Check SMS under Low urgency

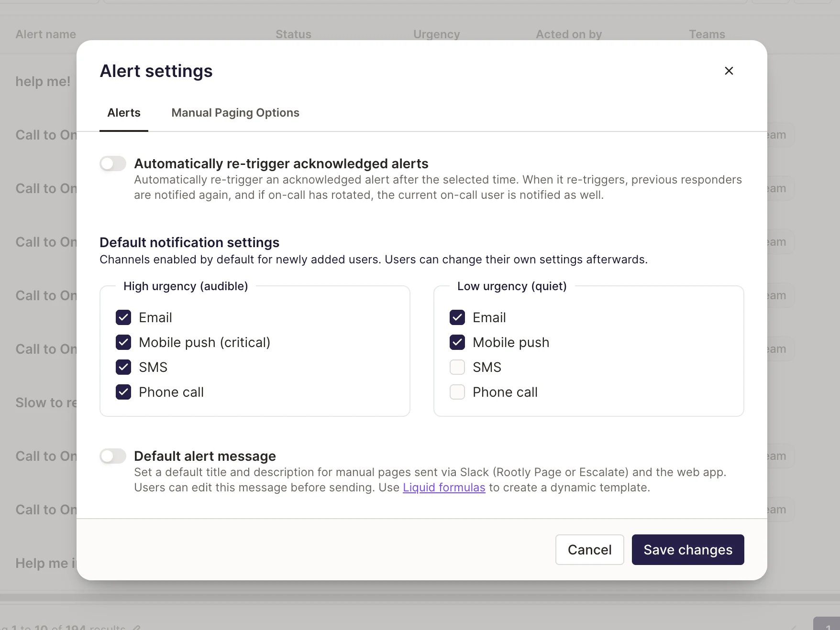tap(457, 367)
